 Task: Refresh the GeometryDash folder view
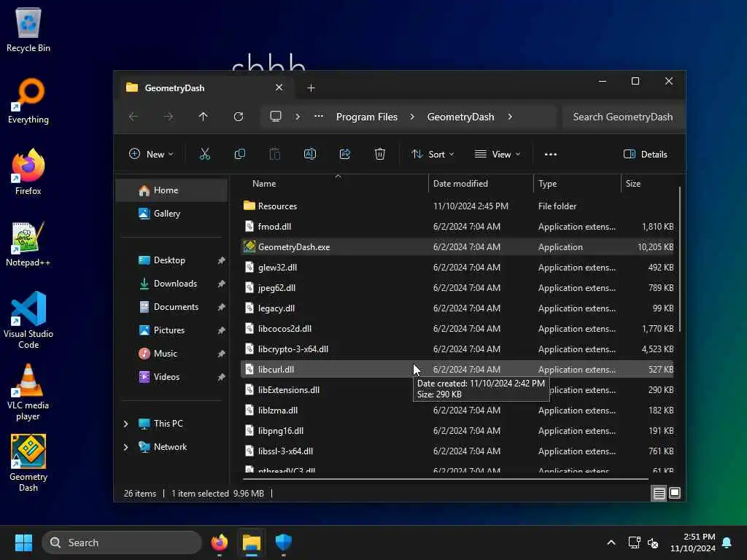[x=239, y=117]
